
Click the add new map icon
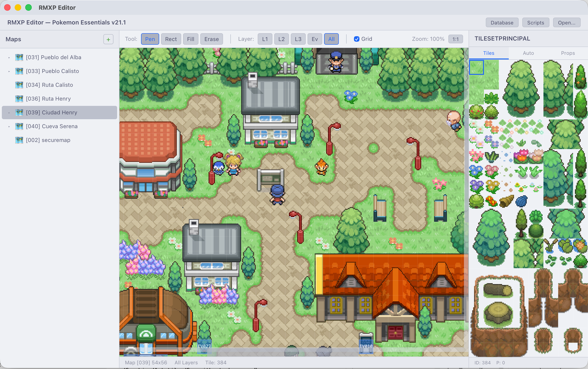(108, 39)
